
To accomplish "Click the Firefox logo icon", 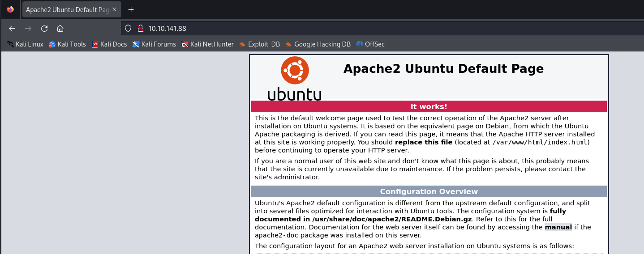I will [10, 9].
